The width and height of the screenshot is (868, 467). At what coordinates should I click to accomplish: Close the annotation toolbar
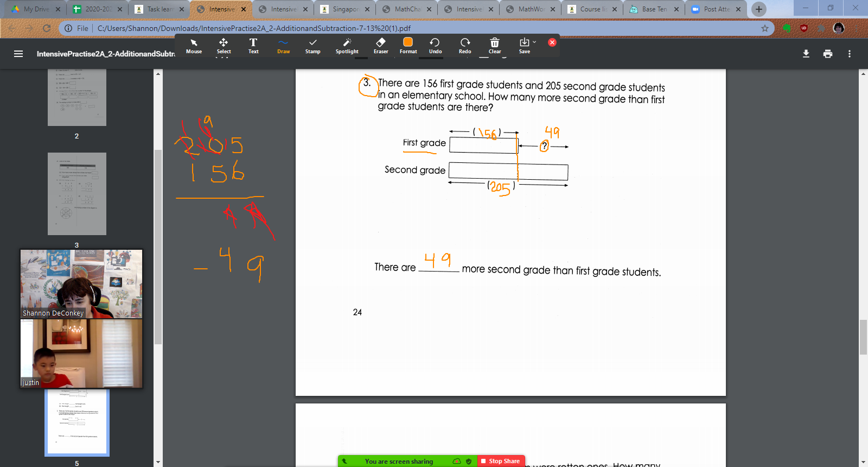point(552,42)
